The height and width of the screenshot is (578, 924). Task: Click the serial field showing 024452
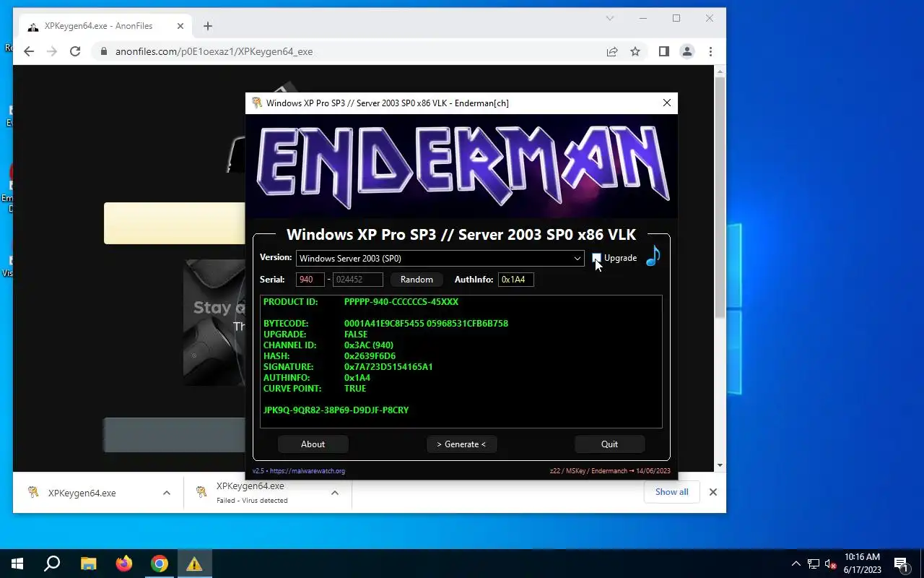coord(357,280)
